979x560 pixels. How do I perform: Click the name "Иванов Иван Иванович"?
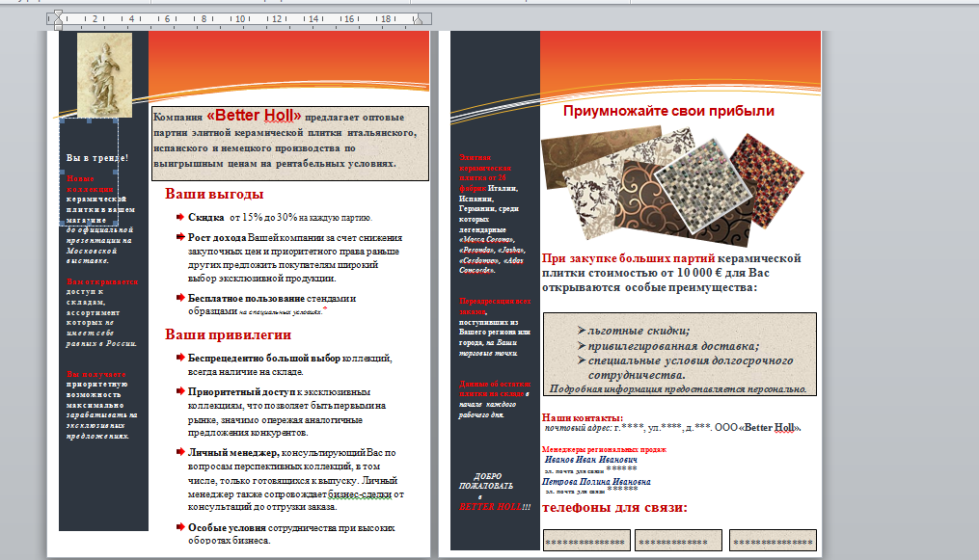tap(590, 460)
